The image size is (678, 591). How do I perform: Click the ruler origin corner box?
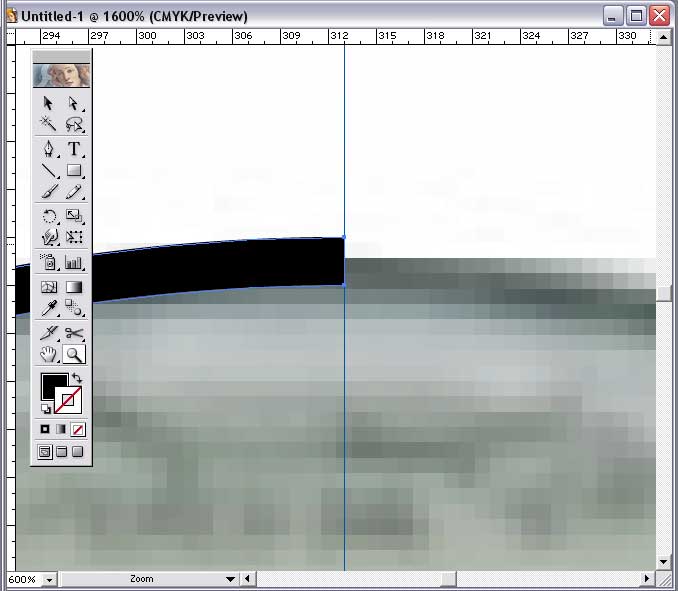tap(11, 36)
